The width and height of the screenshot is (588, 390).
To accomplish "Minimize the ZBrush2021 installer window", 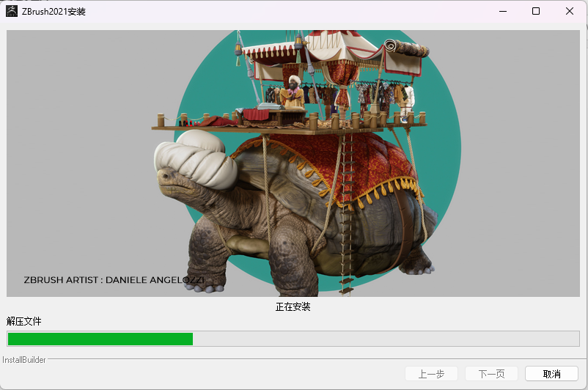I will click(x=503, y=11).
